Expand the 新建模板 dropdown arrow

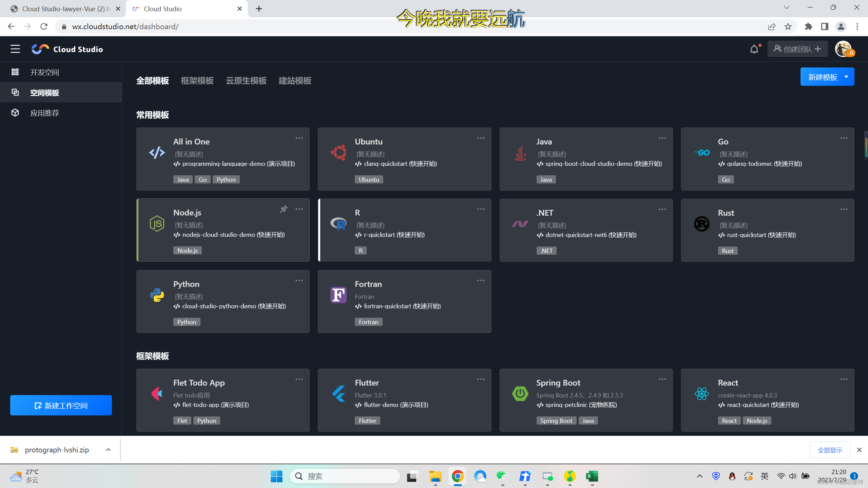(x=846, y=77)
